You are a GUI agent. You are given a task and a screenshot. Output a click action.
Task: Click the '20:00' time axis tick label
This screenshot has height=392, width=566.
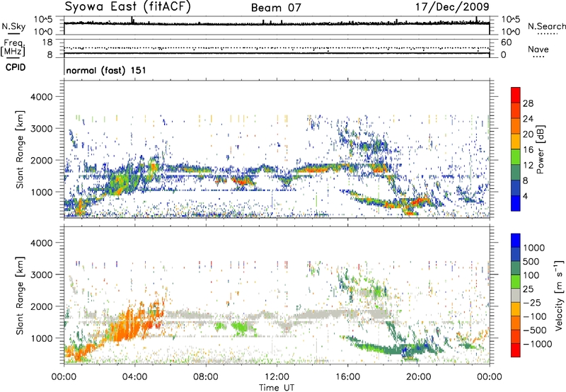(418, 377)
